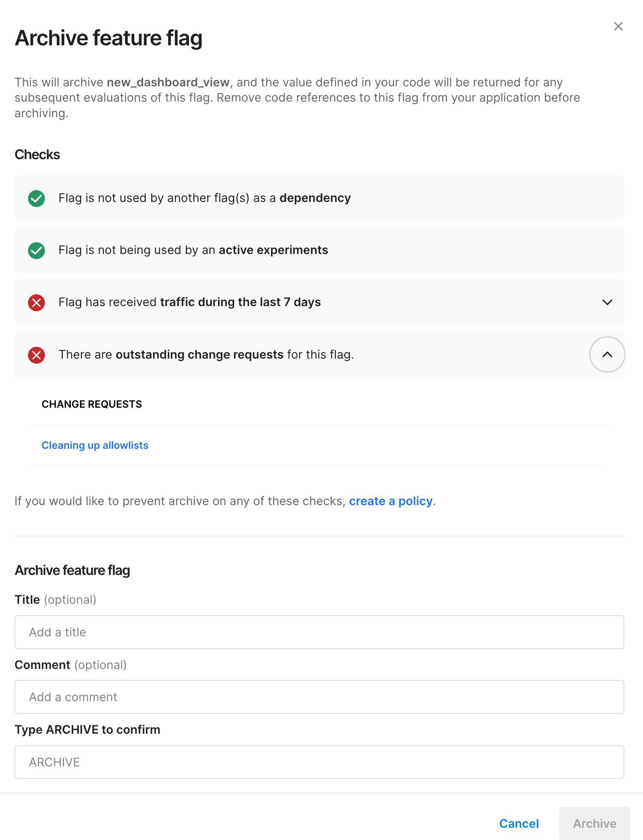
Task: Collapse the outstanding change requests section
Action: (607, 354)
